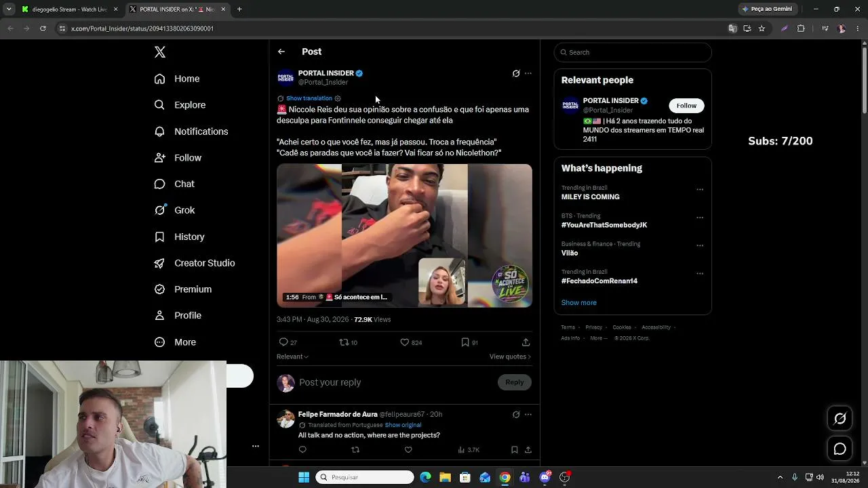Open Discord from the taskbar

[545, 477]
